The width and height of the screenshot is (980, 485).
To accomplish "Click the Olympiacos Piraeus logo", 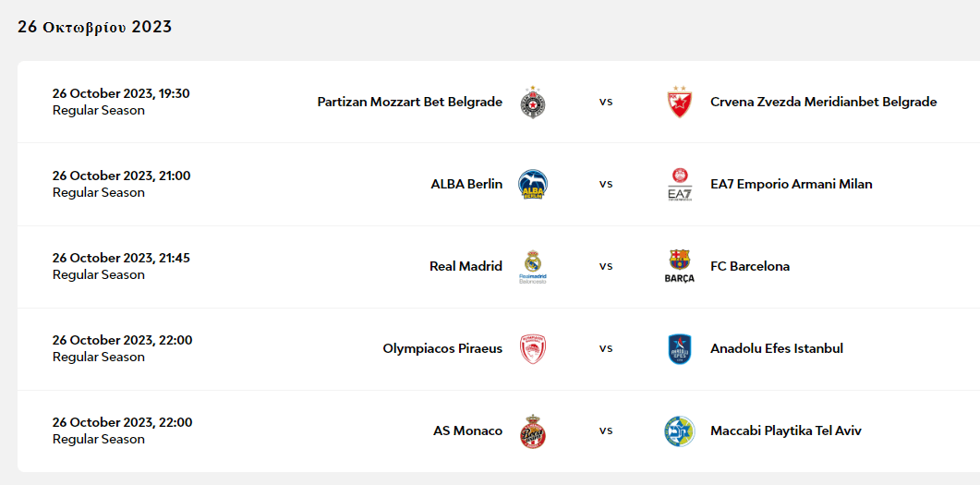I will point(533,348).
